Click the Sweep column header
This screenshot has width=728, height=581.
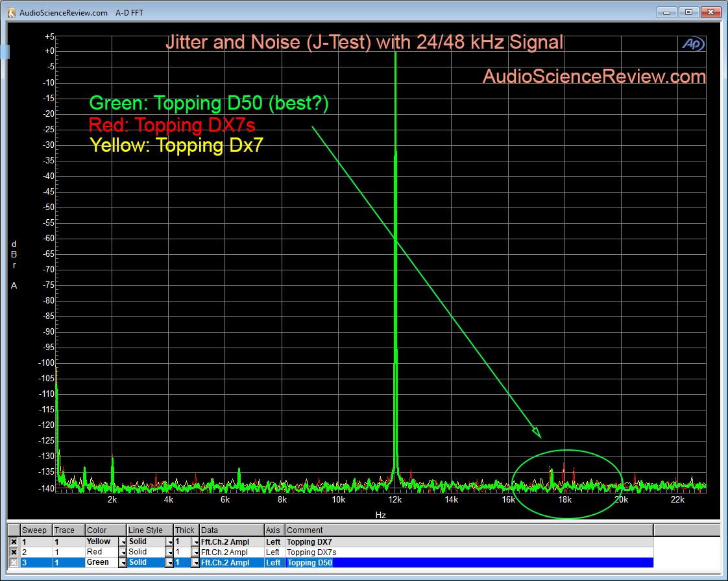tap(36, 530)
